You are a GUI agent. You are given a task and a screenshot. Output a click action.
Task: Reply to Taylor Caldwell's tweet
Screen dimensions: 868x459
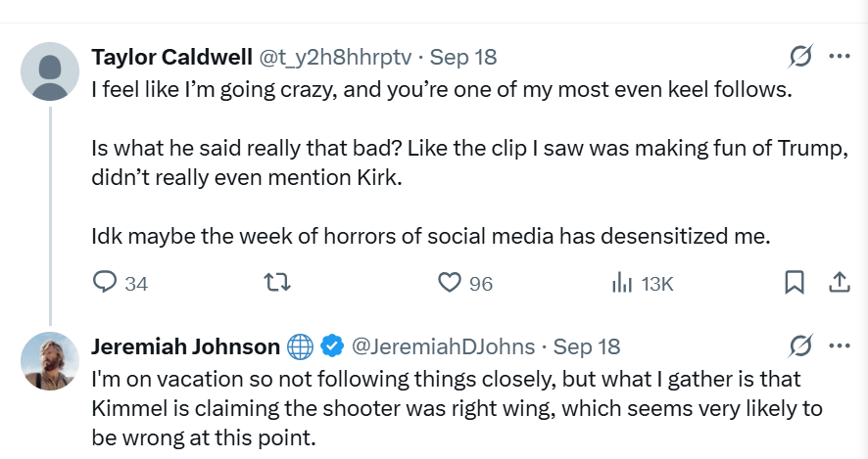(106, 284)
